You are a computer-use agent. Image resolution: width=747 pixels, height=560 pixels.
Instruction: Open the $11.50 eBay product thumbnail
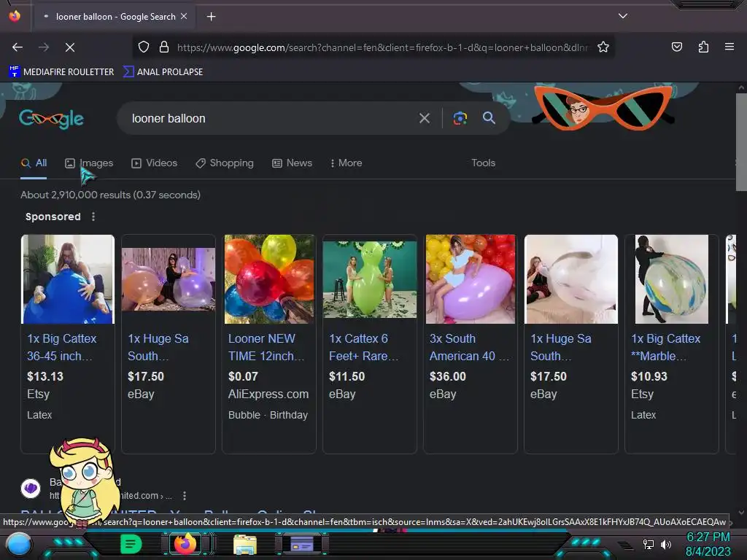click(x=370, y=279)
